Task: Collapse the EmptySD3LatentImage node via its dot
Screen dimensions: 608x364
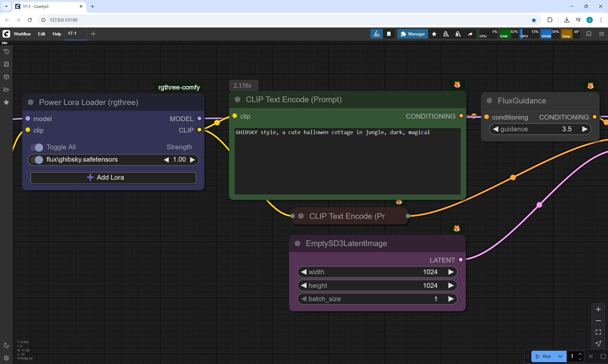Action: (298, 244)
